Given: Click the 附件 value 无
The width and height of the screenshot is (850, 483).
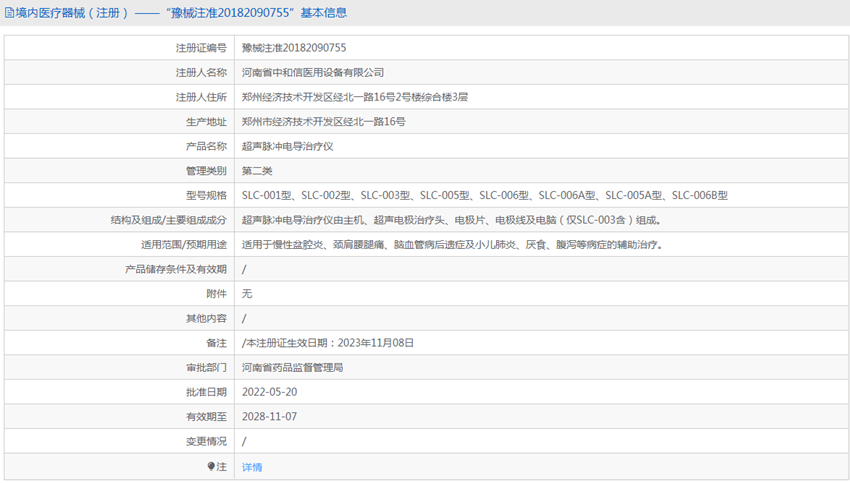Looking at the screenshot, I should tap(247, 294).
